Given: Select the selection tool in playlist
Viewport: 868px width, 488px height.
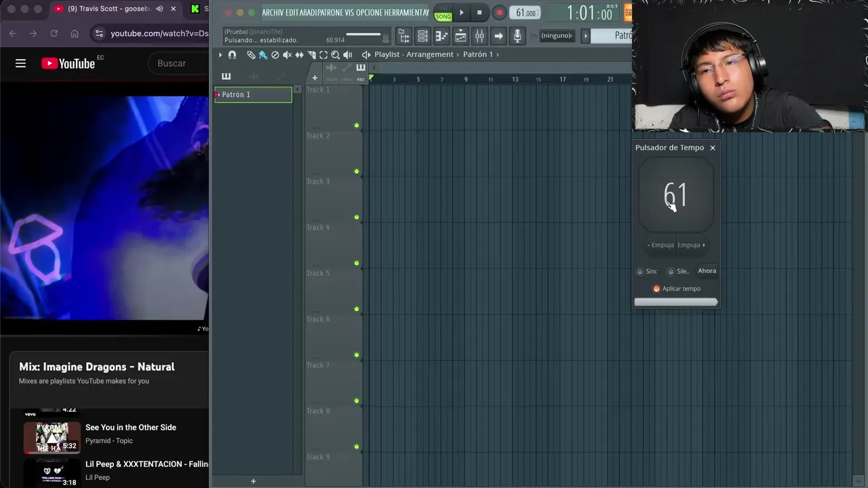Looking at the screenshot, I should point(323,55).
